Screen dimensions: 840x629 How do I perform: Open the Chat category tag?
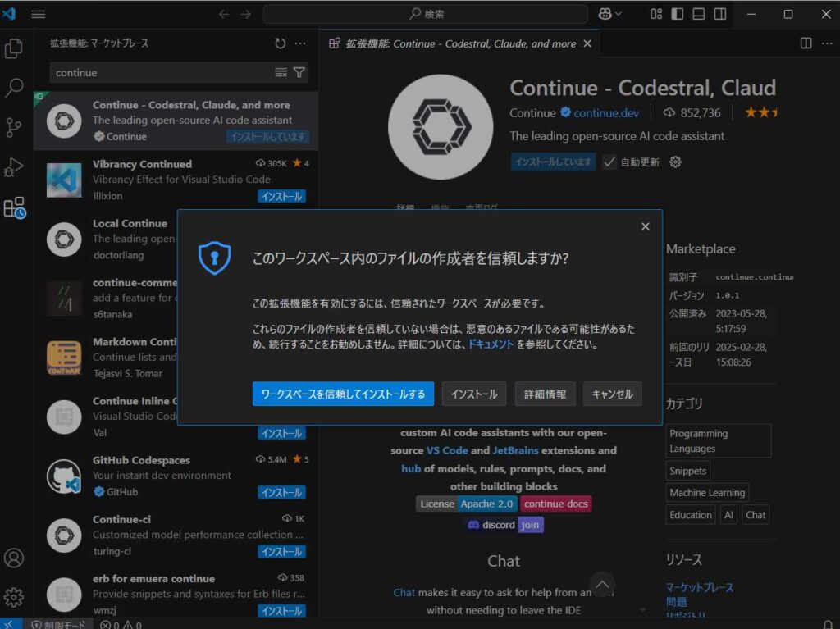click(756, 515)
